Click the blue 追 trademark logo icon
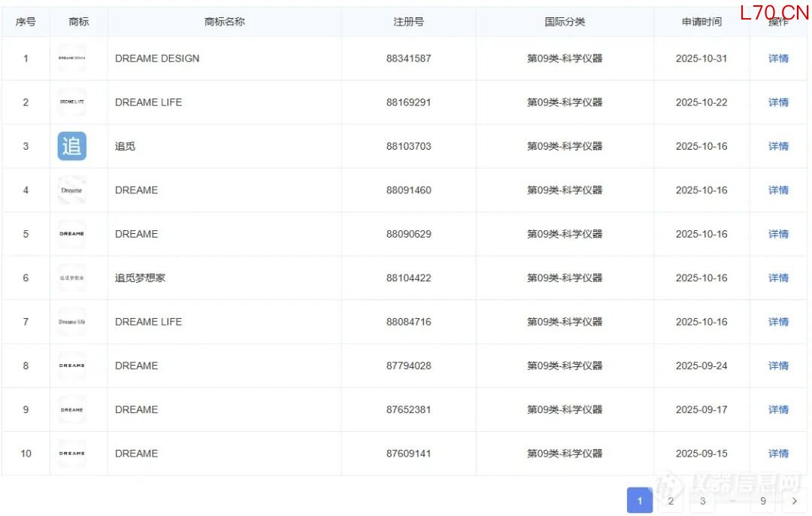 tap(72, 146)
